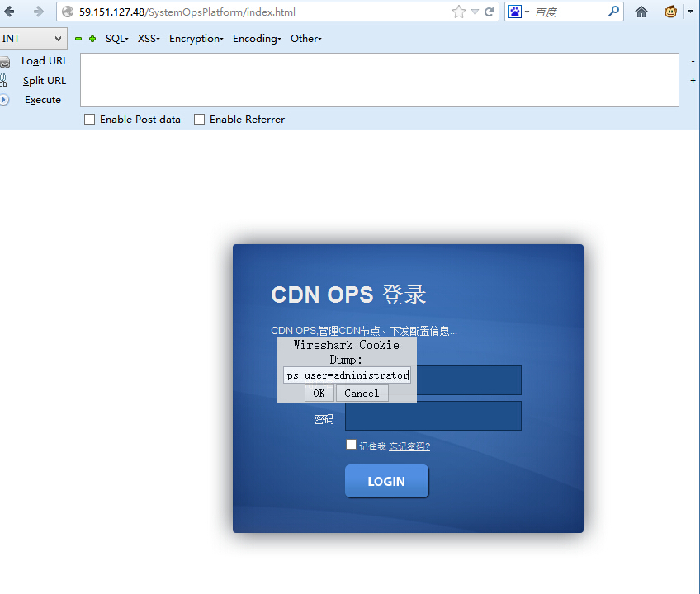Bookmark this page with the star icon
700x594 pixels.
458,12
